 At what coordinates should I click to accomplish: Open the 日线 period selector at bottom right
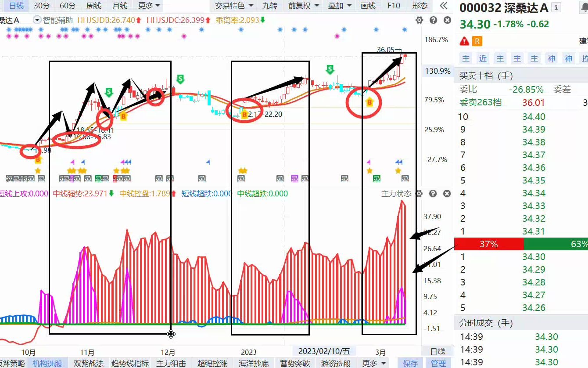[x=437, y=351]
